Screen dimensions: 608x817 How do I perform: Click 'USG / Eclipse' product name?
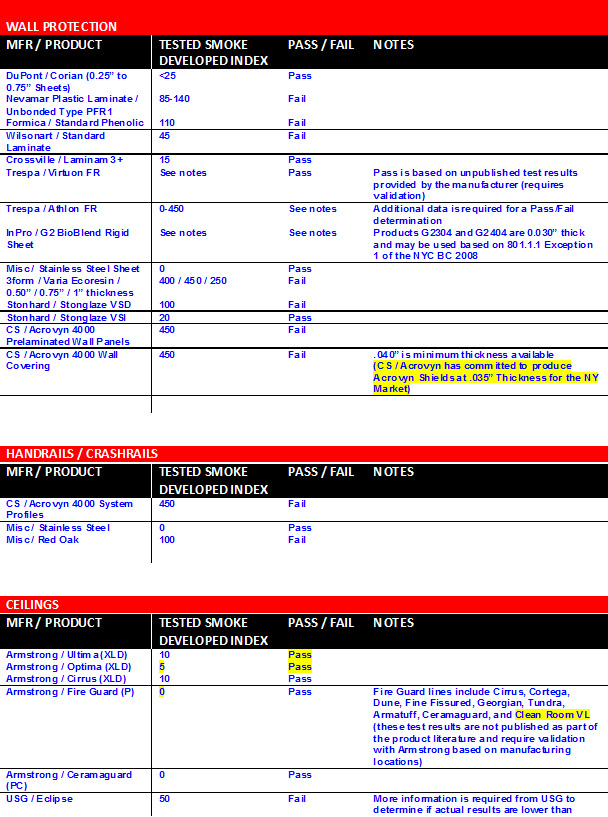(40, 799)
